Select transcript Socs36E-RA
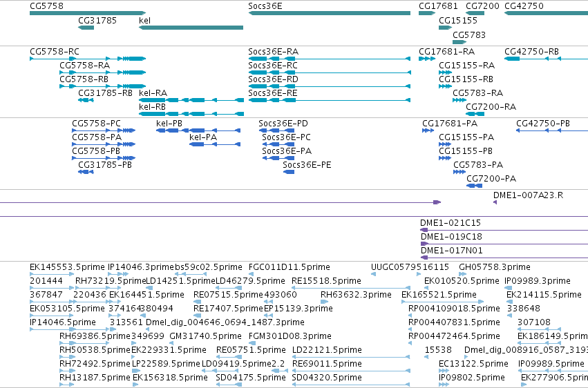The height and width of the screenshot is (388, 588). click(x=330, y=59)
